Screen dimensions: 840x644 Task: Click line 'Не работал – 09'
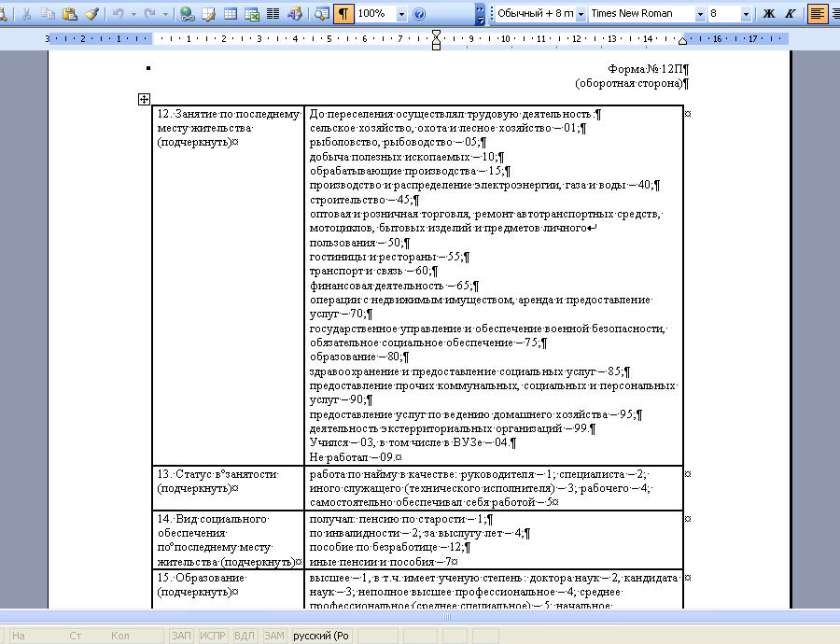pyautogui.click(x=352, y=457)
